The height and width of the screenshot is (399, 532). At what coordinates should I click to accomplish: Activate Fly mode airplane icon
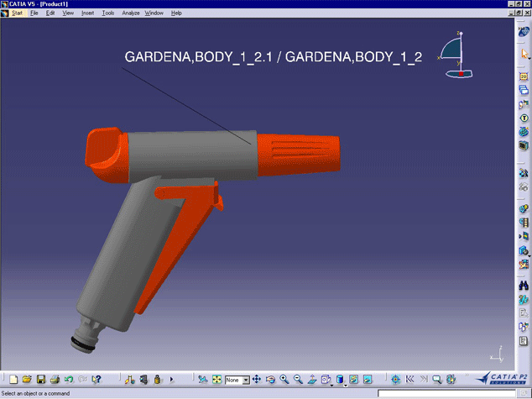click(x=202, y=379)
